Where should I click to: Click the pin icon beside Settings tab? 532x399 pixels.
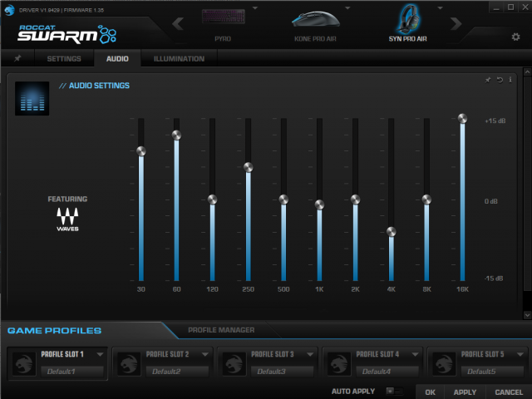[x=18, y=59]
